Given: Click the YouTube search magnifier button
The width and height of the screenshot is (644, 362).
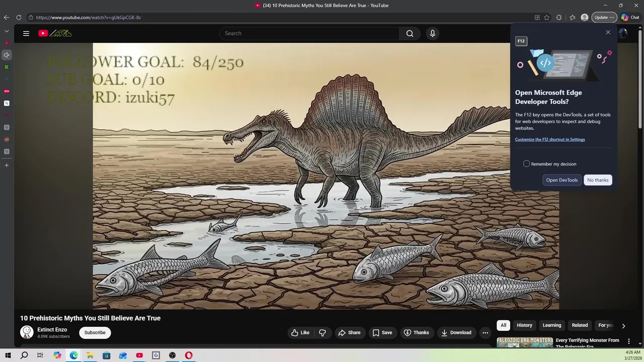Looking at the screenshot, I should click(410, 33).
